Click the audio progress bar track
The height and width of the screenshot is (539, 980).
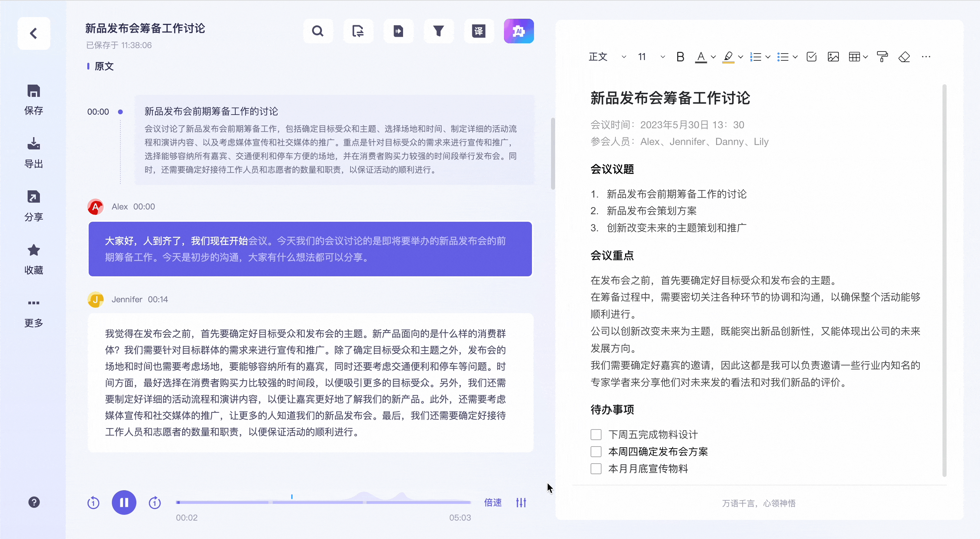(x=323, y=502)
